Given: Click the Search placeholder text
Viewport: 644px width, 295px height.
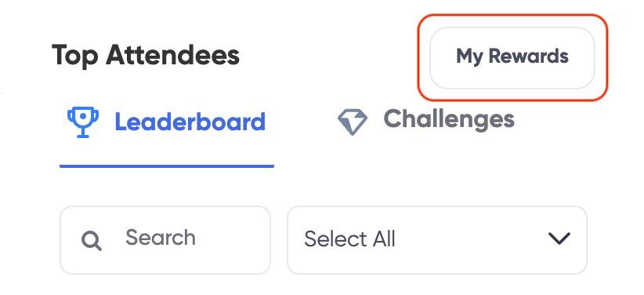Looking at the screenshot, I should [160, 238].
